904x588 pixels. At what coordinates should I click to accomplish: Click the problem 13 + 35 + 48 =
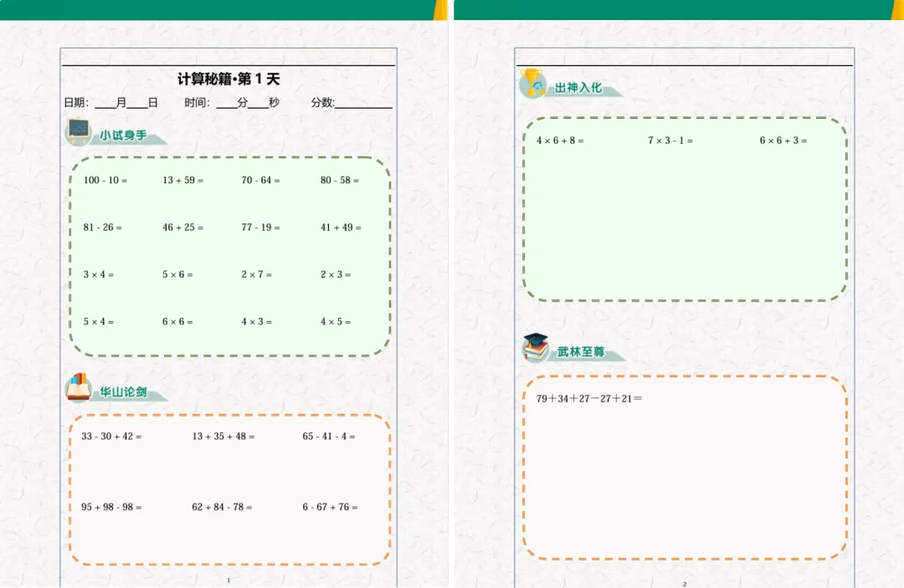223,437
